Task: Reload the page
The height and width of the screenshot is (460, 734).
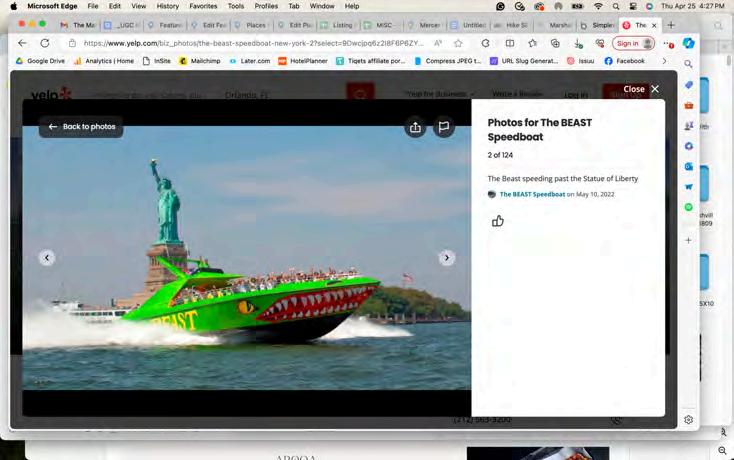Action: pyautogui.click(x=44, y=43)
